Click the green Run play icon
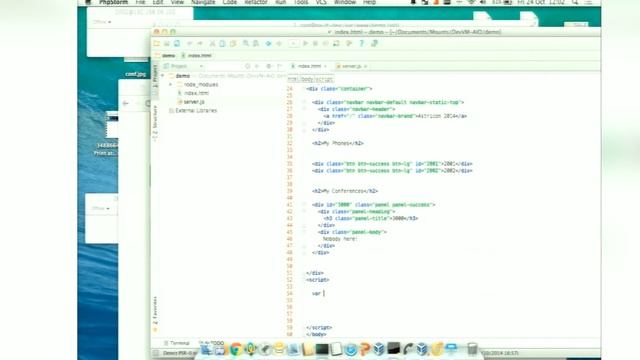This screenshot has width=640, height=360. 305,43
